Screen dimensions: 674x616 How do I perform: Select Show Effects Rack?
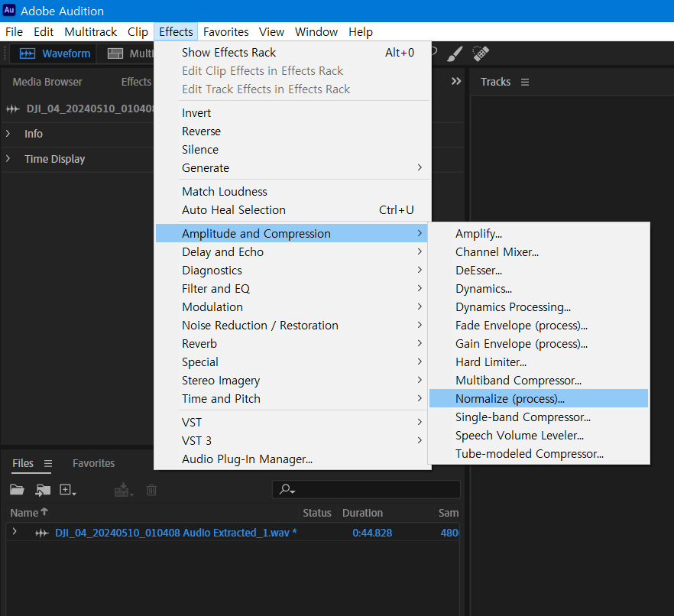[293, 52]
